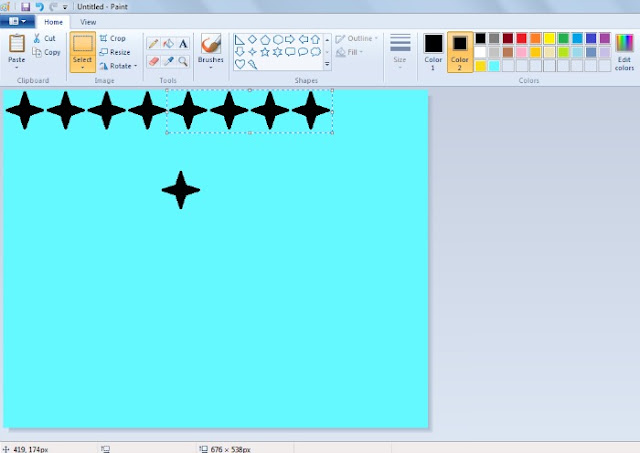The image size is (640, 453).
Task: Open the Size line thickness dropdown
Action: [x=400, y=51]
